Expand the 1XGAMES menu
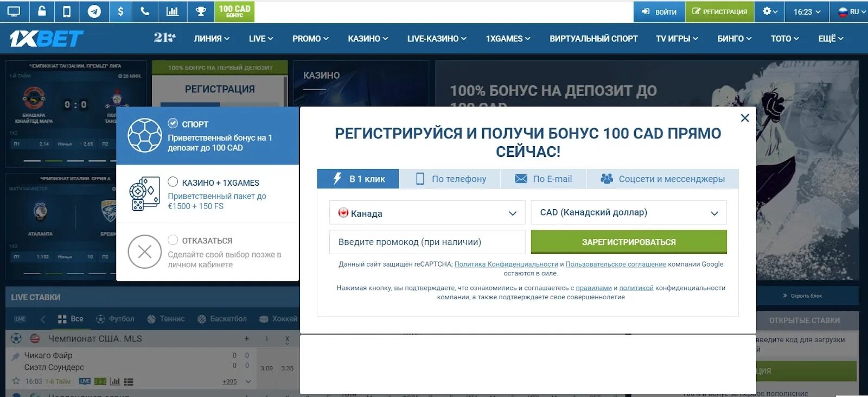 tap(508, 39)
